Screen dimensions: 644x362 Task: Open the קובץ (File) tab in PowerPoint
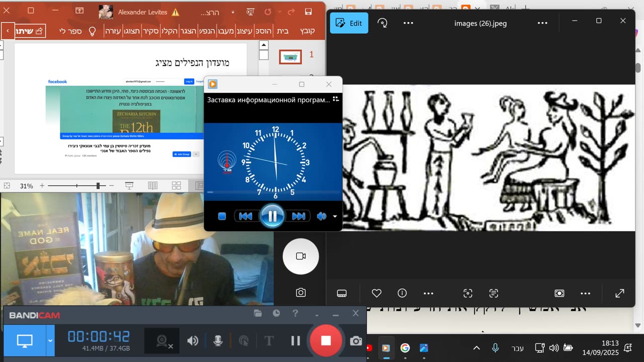307,31
